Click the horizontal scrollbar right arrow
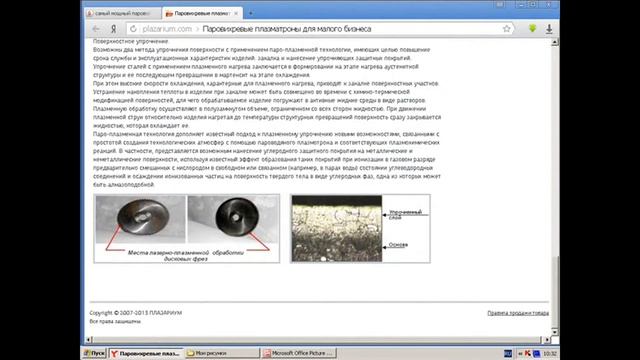Viewport: 640px width, 360px height. (547, 340)
